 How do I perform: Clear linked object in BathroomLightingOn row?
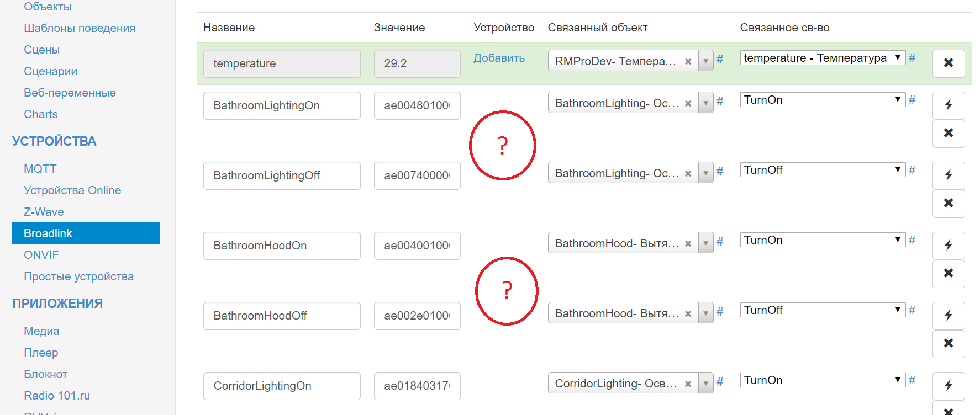tap(688, 104)
